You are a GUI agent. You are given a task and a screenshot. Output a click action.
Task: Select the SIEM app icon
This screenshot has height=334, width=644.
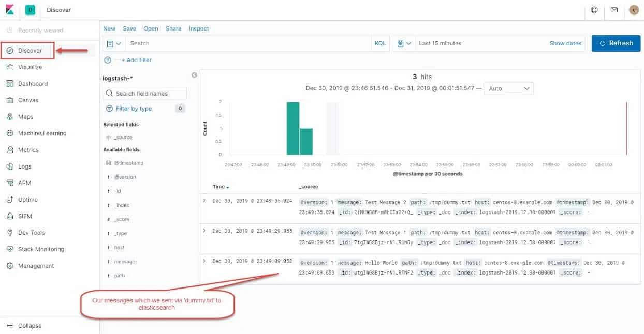(x=10, y=216)
